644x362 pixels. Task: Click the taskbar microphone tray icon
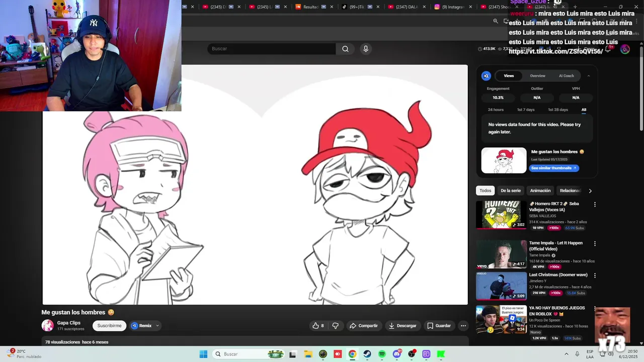pos(577,354)
